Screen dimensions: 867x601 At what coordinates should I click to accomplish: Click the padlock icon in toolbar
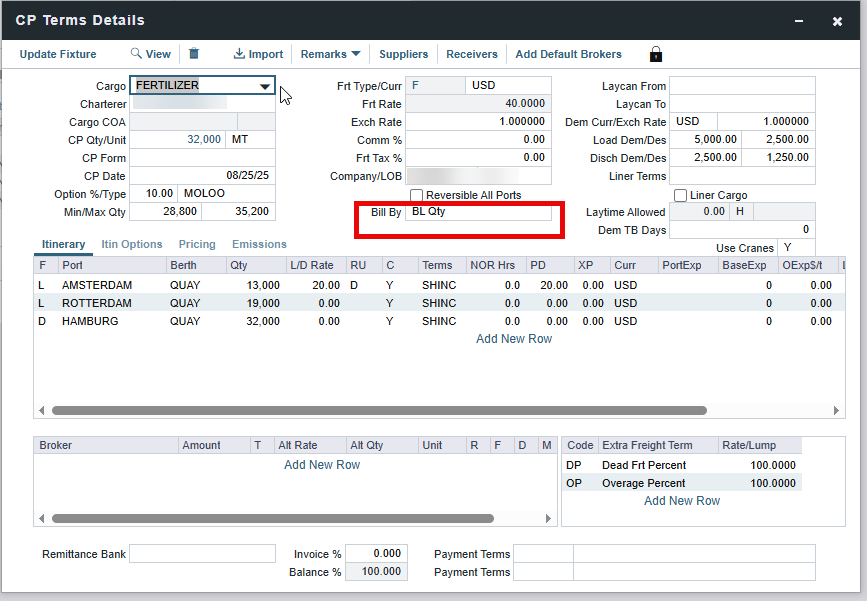click(656, 54)
